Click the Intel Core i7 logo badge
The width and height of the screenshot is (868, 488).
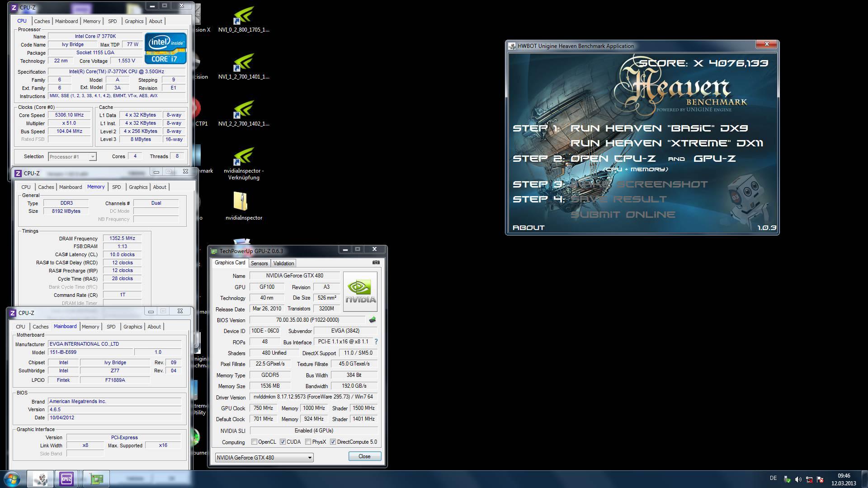click(165, 48)
